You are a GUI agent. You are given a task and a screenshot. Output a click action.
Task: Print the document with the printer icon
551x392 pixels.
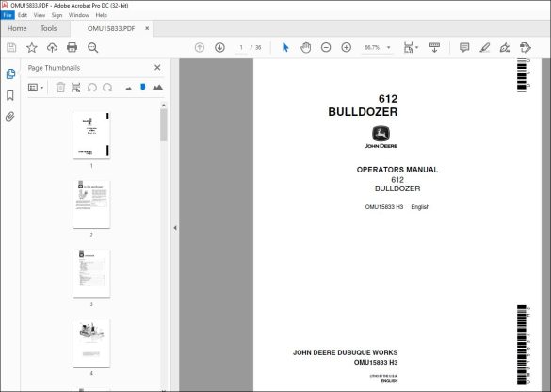[x=72, y=47]
